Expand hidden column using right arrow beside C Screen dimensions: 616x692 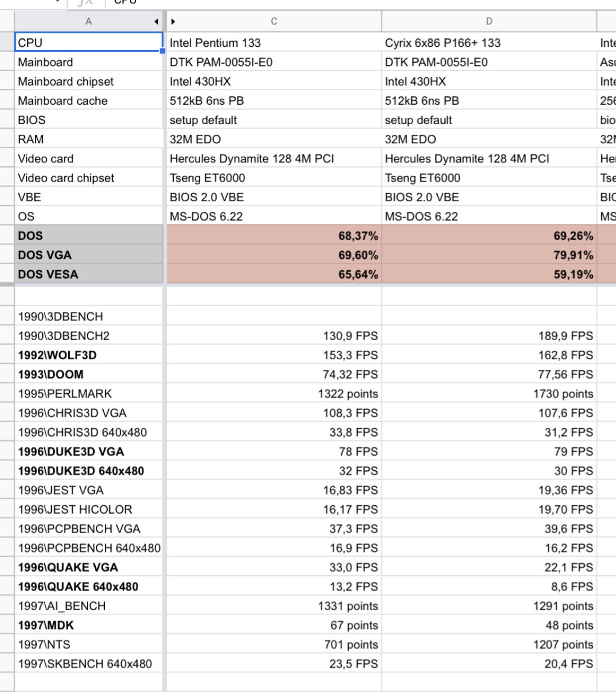pos(173,21)
